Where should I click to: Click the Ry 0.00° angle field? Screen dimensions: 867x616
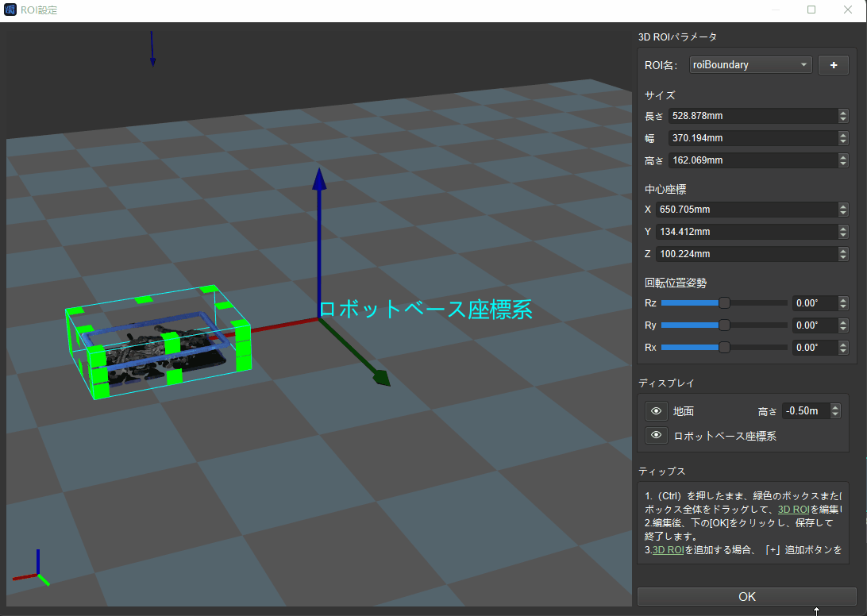click(815, 325)
